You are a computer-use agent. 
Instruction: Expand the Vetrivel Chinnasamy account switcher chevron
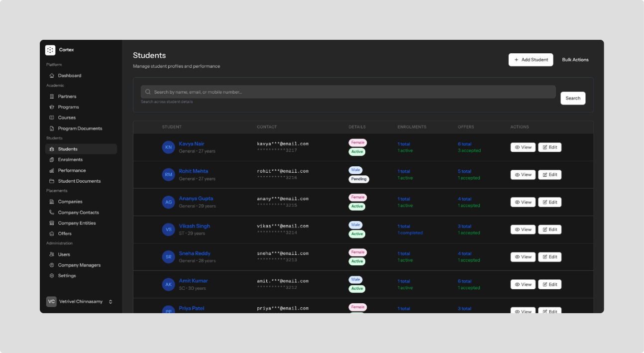(110, 302)
